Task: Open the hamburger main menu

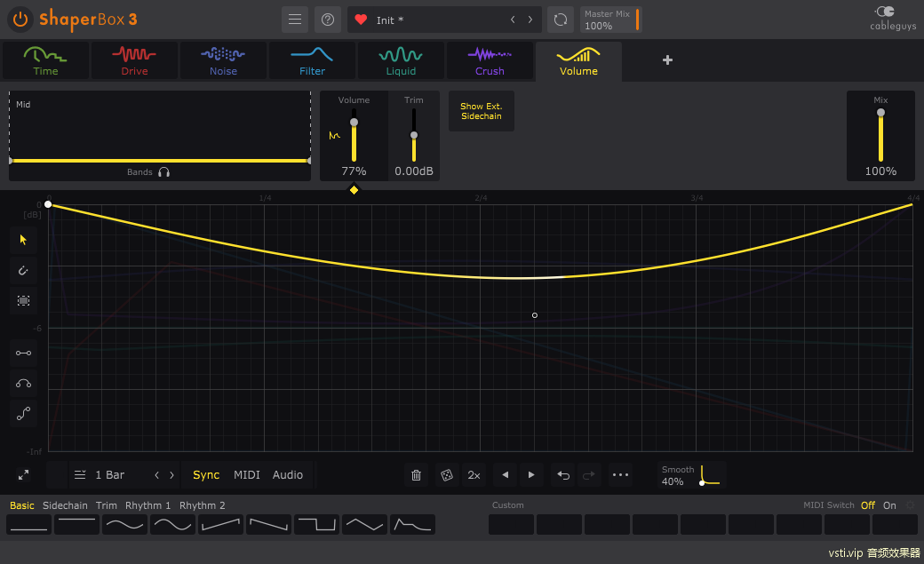Action: 295,20
